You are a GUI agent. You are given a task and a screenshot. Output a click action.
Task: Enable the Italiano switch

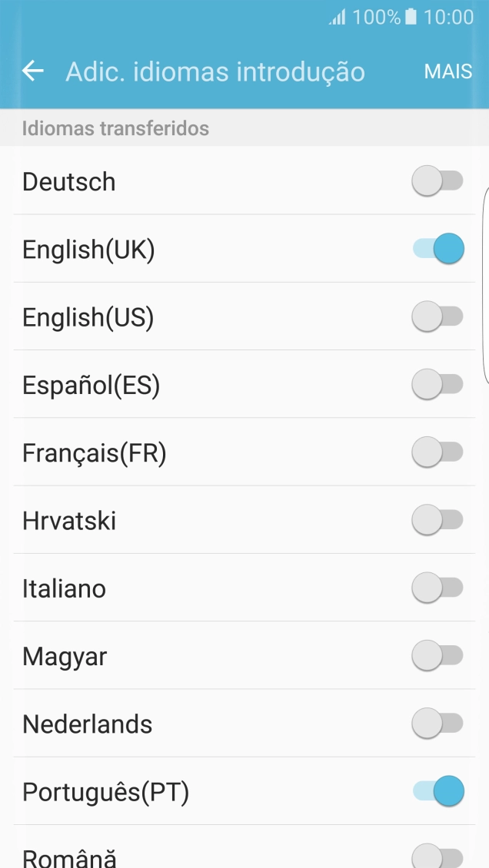(437, 588)
